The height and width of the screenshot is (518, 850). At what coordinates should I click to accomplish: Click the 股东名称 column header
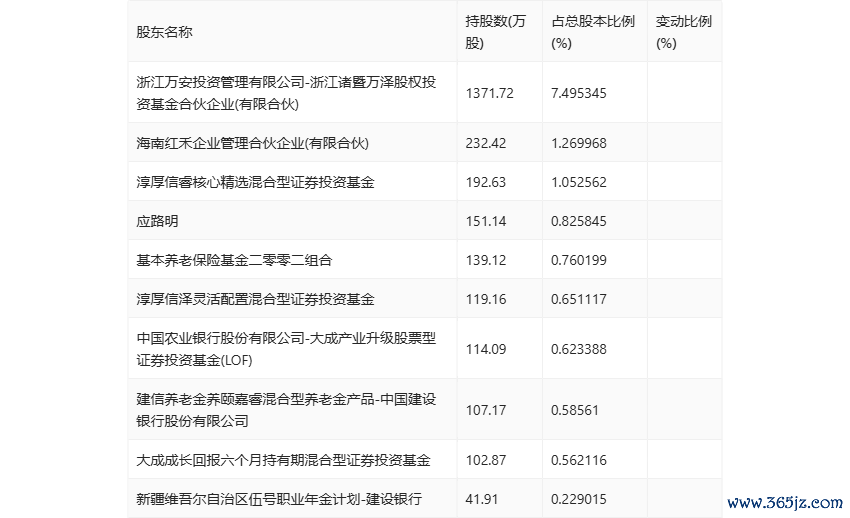[x=164, y=32]
